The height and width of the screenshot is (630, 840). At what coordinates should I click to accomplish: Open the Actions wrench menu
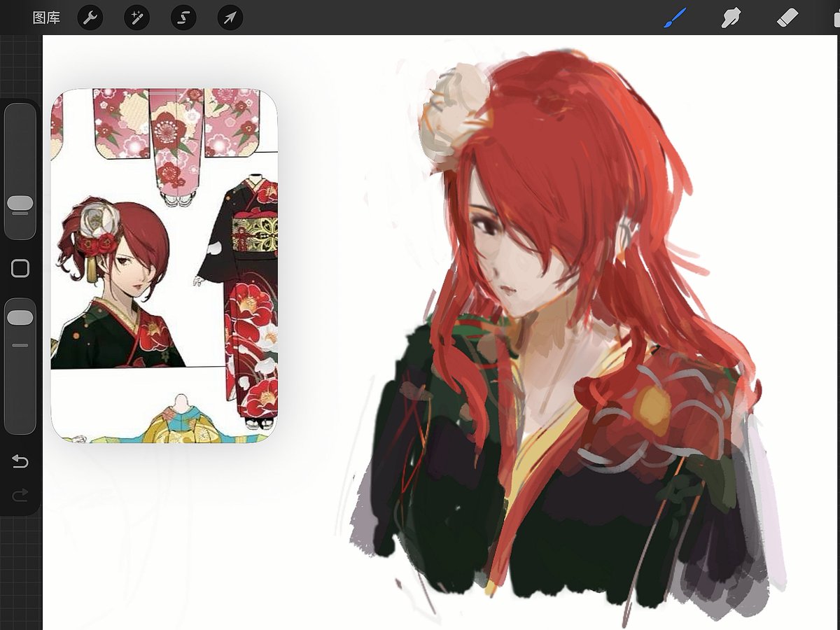coord(90,17)
